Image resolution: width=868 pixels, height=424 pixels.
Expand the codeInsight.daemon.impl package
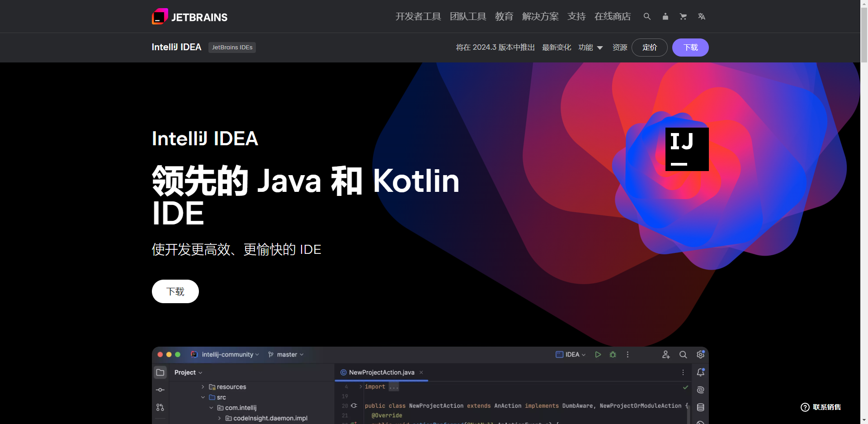(219, 418)
